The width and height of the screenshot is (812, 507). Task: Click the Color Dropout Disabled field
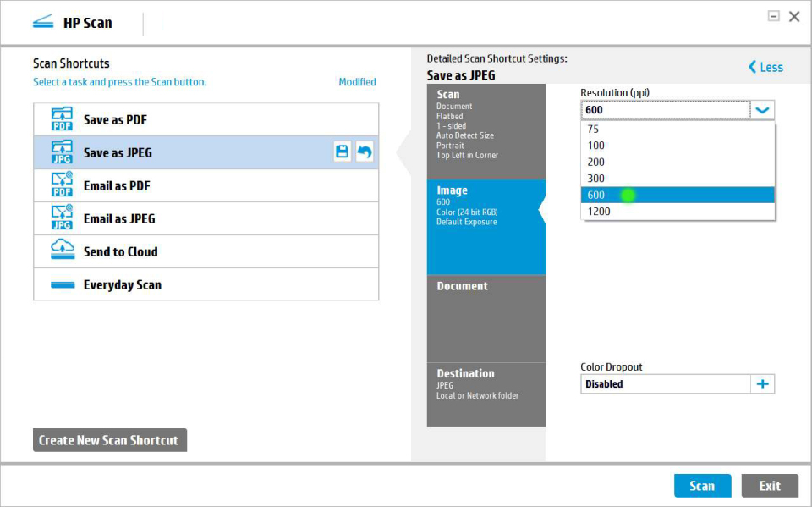pyautogui.click(x=666, y=384)
